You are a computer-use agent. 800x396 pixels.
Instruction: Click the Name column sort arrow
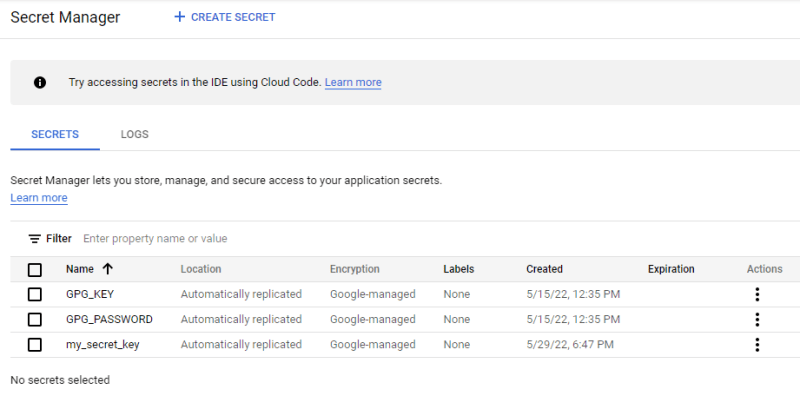[x=107, y=269]
